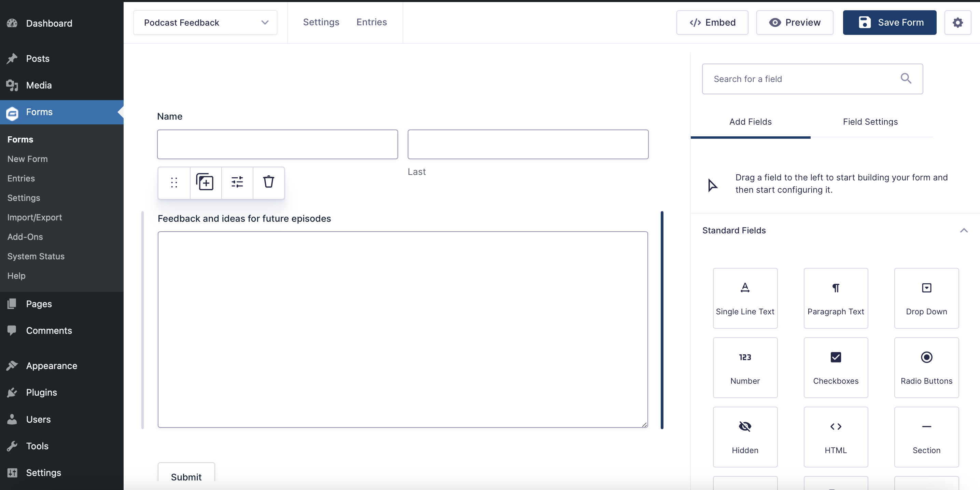The height and width of the screenshot is (490, 980).
Task: Add a Number field
Action: pos(745,367)
